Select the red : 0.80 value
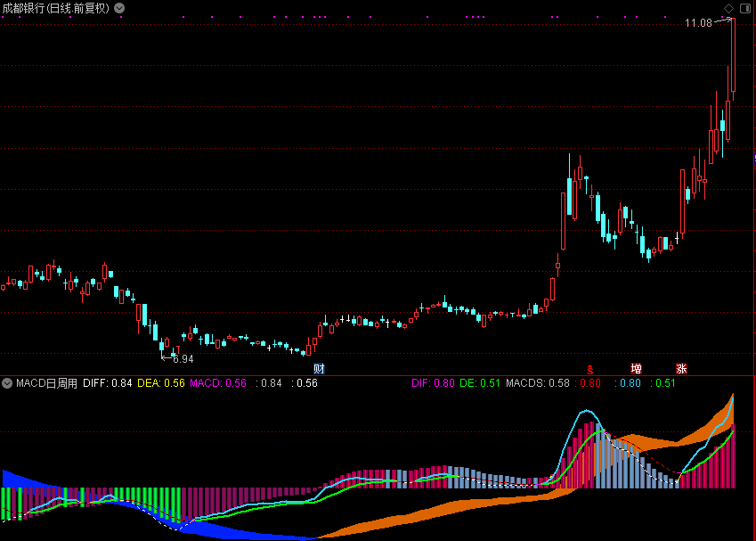This screenshot has height=541, width=756. point(588,383)
